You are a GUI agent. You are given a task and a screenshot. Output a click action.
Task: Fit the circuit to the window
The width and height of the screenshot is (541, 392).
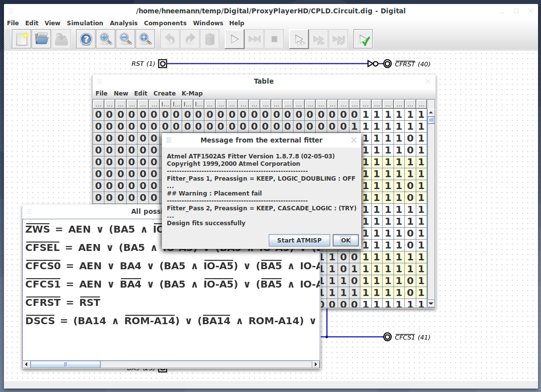click(145, 39)
